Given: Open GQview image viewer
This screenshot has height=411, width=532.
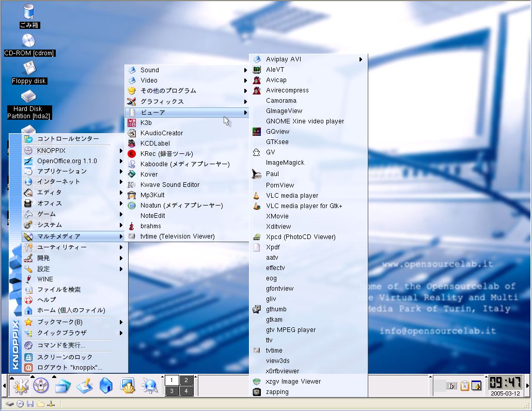Looking at the screenshot, I should coord(308,132).
